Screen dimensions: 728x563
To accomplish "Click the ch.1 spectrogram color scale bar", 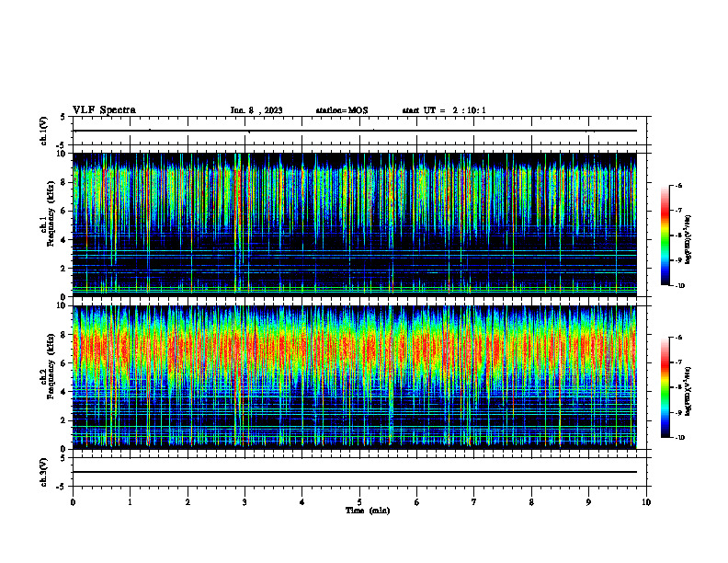I will 665,236.
